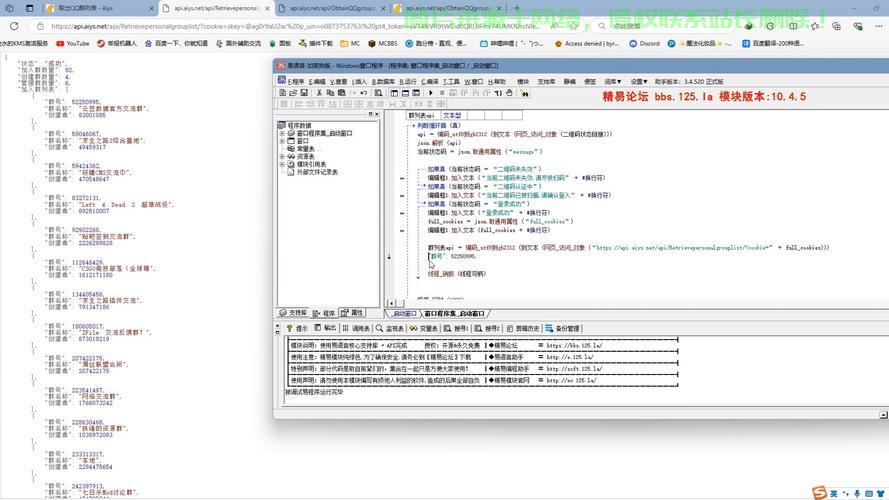The width and height of the screenshot is (889, 500).
Task: Open 剪辑历史 output tab
Action: pos(522,328)
